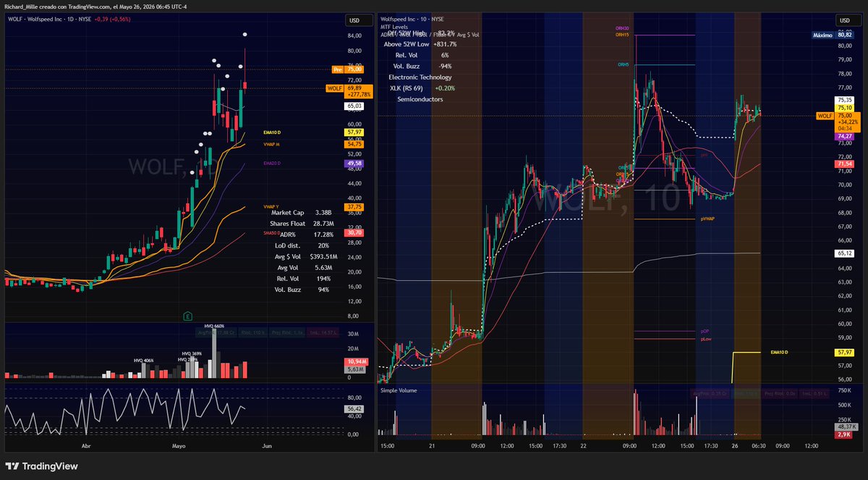Select the pVWAP level label
Image resolution: width=868 pixels, height=480 pixels.
707,218
